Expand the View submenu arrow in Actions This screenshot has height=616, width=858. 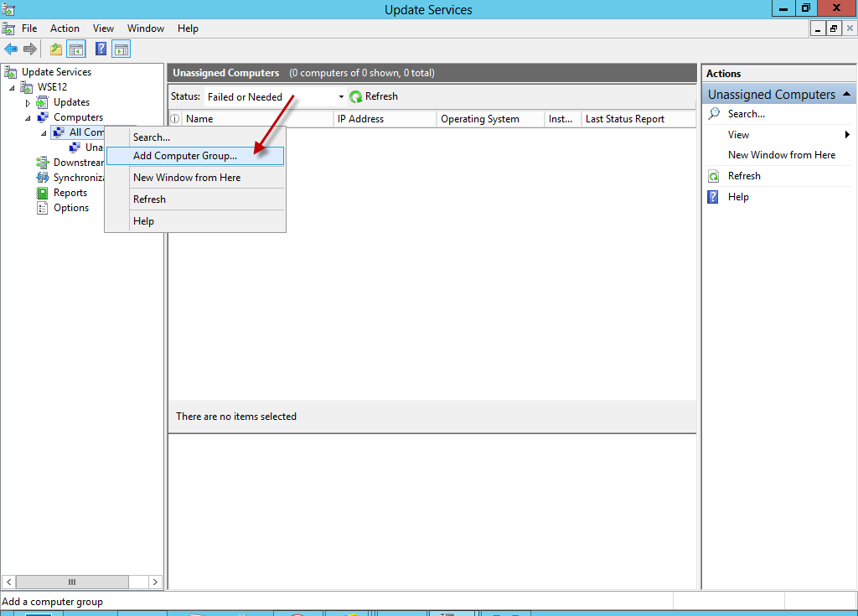point(847,135)
